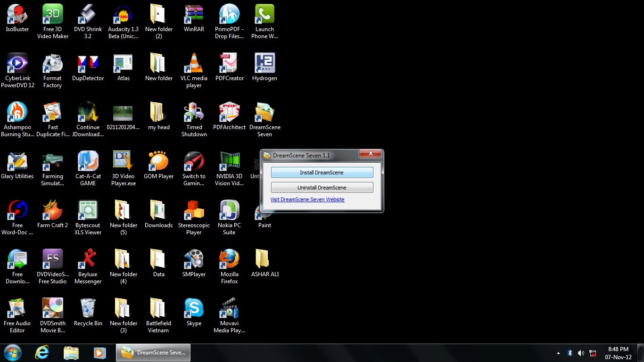Image resolution: width=644 pixels, height=362 pixels.
Task: Select the New folder (5) icon
Action: [124, 218]
